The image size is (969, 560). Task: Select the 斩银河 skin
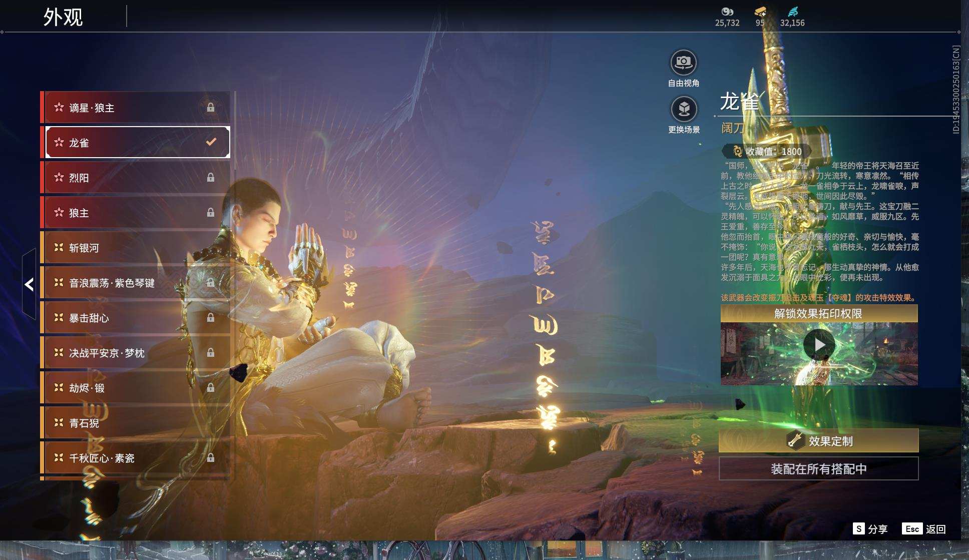[x=135, y=248]
